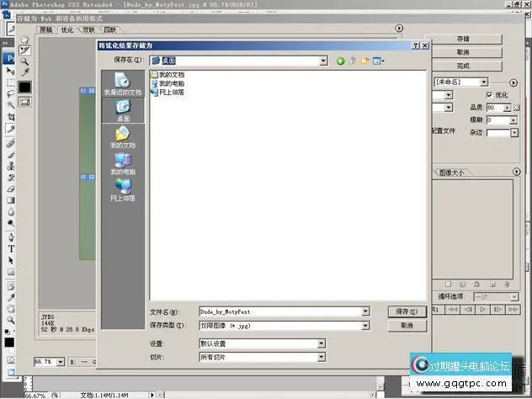Select 我的文档 folder in the file list
This screenshot has width=532, height=399.
pyautogui.click(x=168, y=75)
